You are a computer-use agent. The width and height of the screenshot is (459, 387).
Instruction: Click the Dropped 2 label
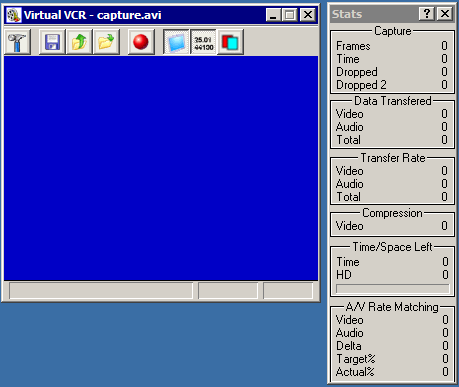tap(361, 85)
